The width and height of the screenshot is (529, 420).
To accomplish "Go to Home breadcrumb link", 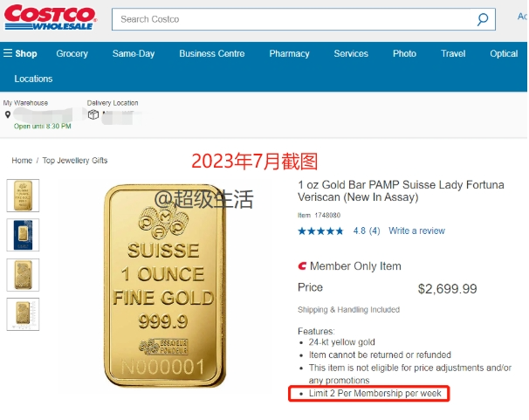I will 22,161.
